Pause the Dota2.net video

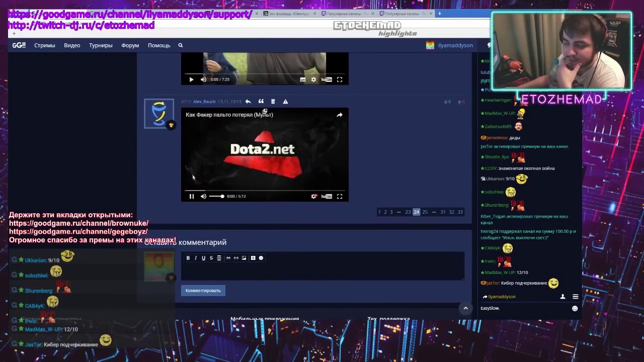pos(192,197)
